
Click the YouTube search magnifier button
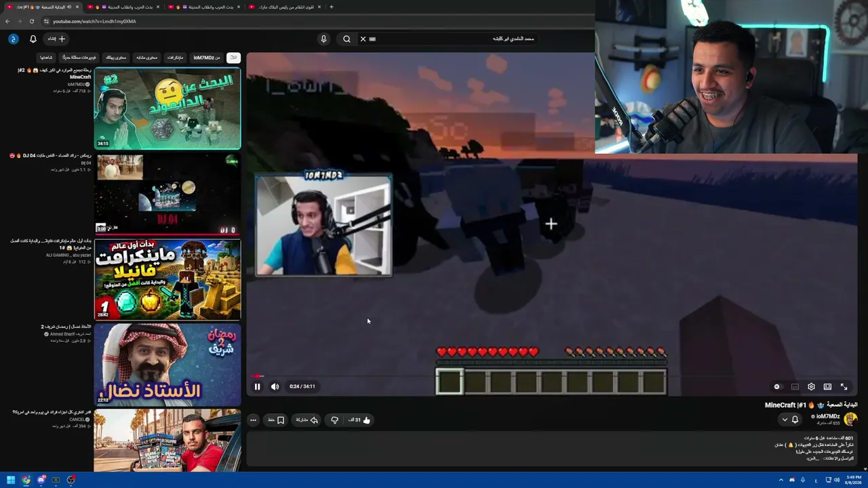pyautogui.click(x=347, y=39)
